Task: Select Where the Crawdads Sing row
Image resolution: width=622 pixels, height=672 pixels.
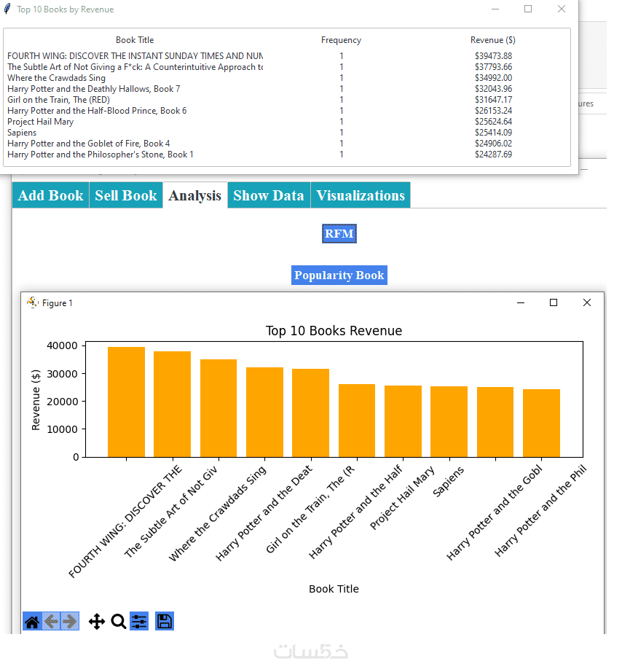Action: pos(286,77)
